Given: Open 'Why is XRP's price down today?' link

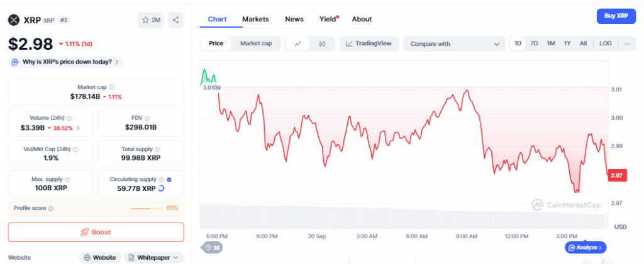Looking at the screenshot, I should click(x=65, y=62).
